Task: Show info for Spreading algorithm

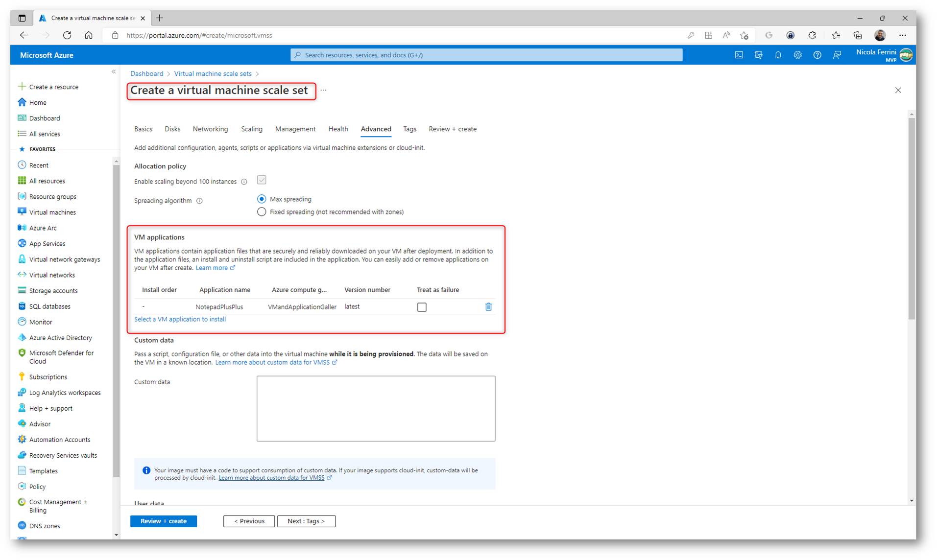Action: point(199,201)
